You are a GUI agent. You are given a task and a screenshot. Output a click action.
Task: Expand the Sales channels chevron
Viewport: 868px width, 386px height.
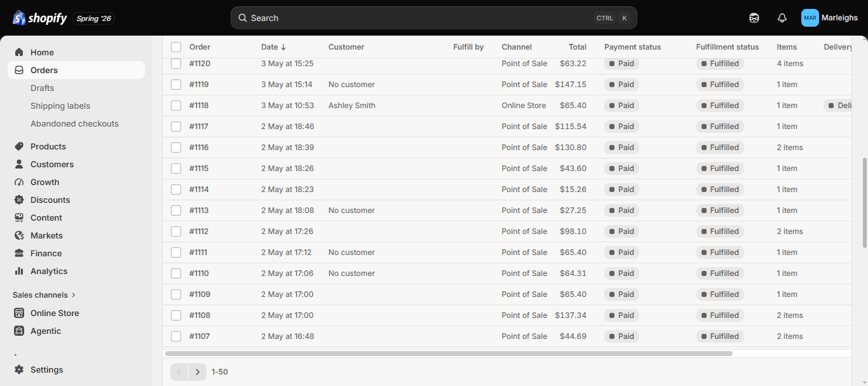coord(74,295)
